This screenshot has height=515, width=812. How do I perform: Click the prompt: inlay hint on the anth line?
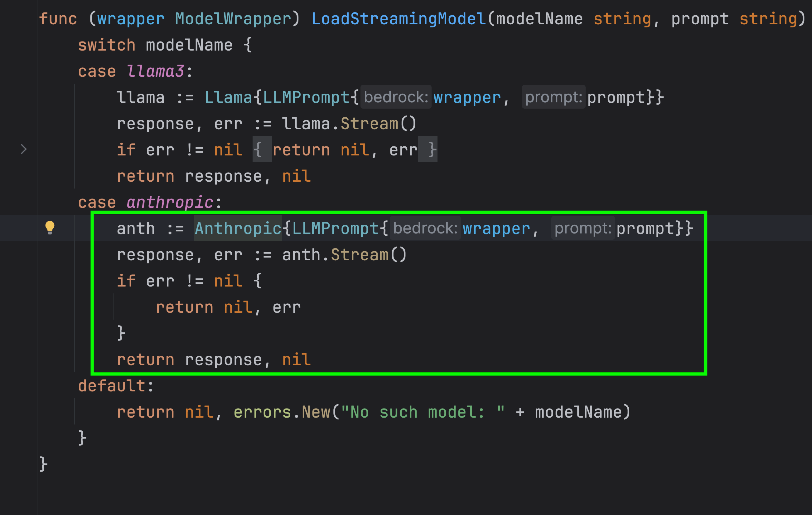click(x=582, y=228)
